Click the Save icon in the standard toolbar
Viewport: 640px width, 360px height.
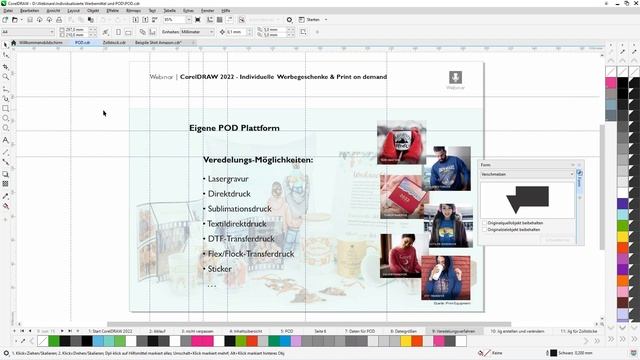coord(30,20)
